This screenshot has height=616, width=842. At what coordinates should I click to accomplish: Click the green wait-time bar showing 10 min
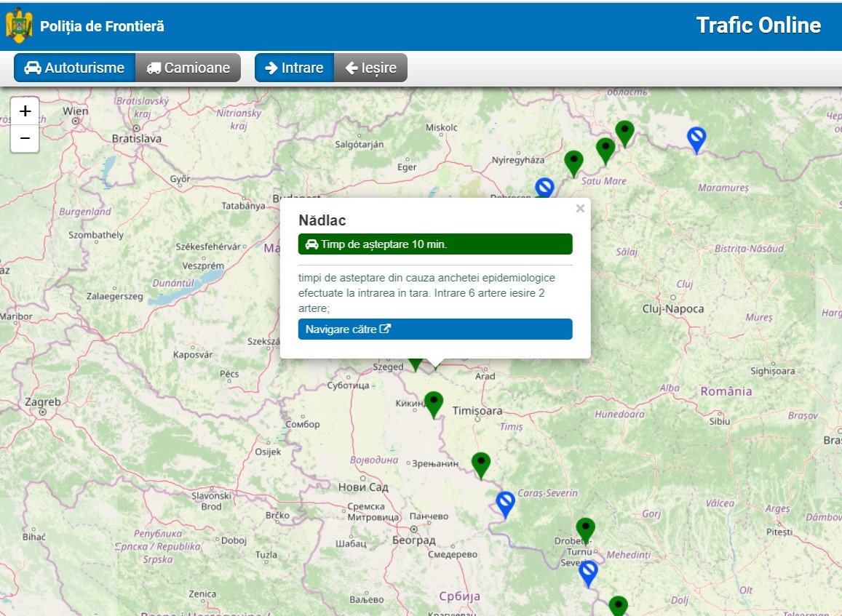[x=435, y=244]
